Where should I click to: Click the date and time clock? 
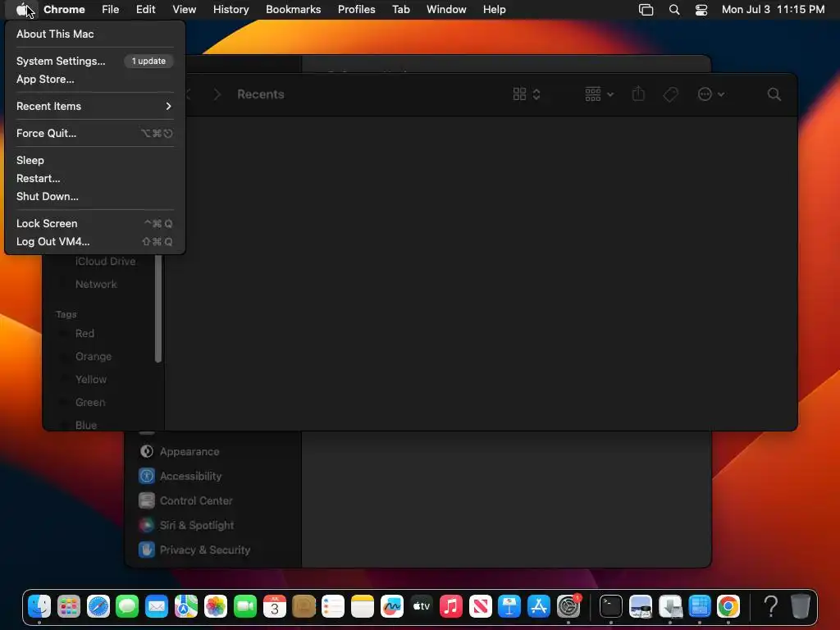[x=773, y=9]
